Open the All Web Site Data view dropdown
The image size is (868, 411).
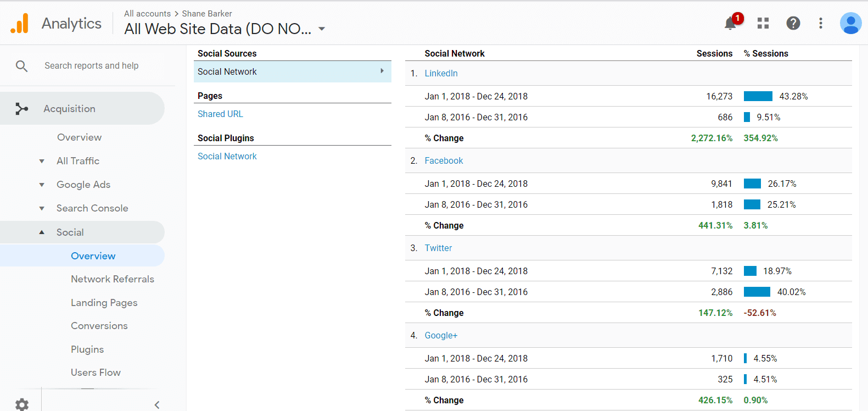pyautogui.click(x=322, y=29)
